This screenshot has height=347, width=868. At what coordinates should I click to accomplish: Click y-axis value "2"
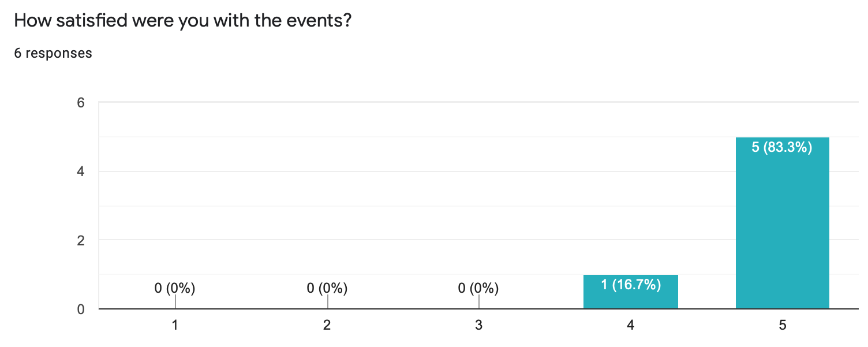point(81,240)
